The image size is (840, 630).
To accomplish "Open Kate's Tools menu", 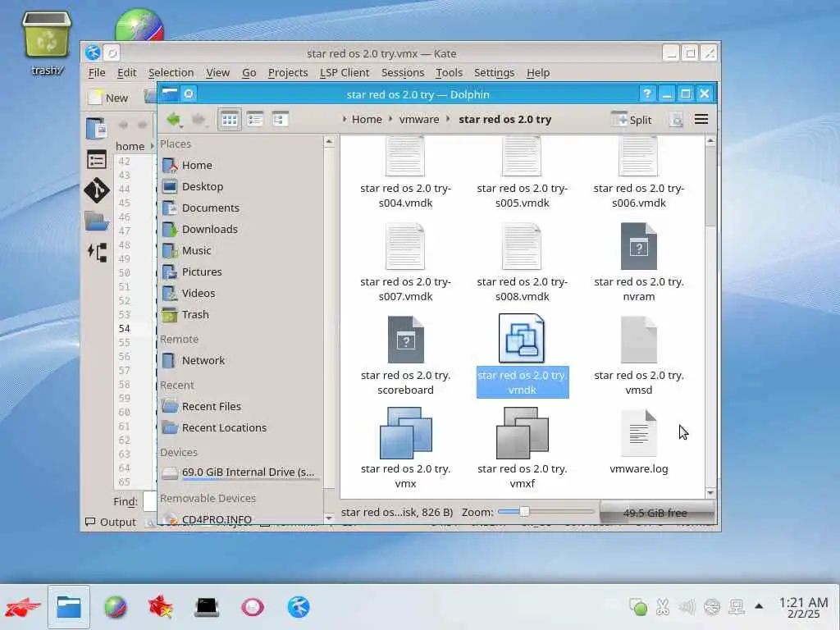I will (449, 72).
